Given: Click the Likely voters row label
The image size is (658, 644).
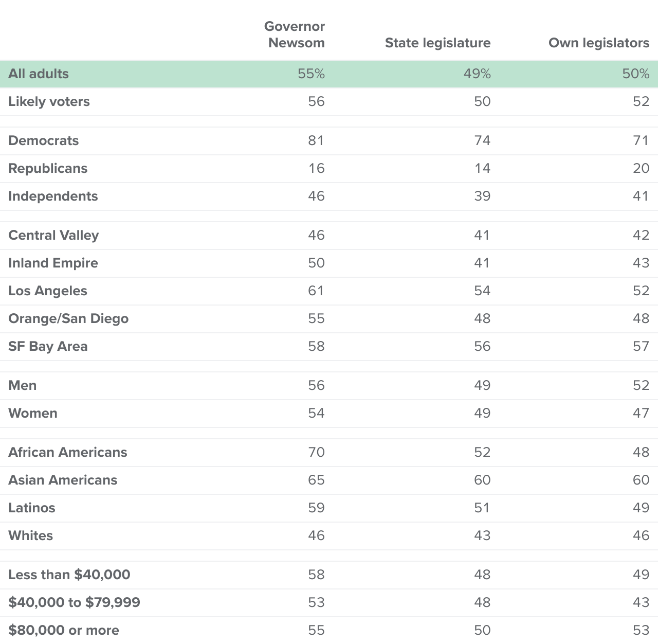Looking at the screenshot, I should point(49,101).
